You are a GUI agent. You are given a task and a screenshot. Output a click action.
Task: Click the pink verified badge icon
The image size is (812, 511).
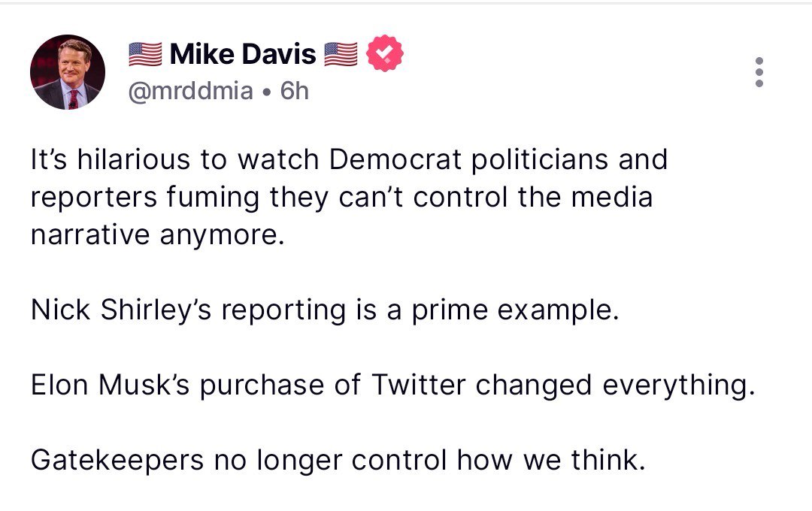(x=385, y=53)
